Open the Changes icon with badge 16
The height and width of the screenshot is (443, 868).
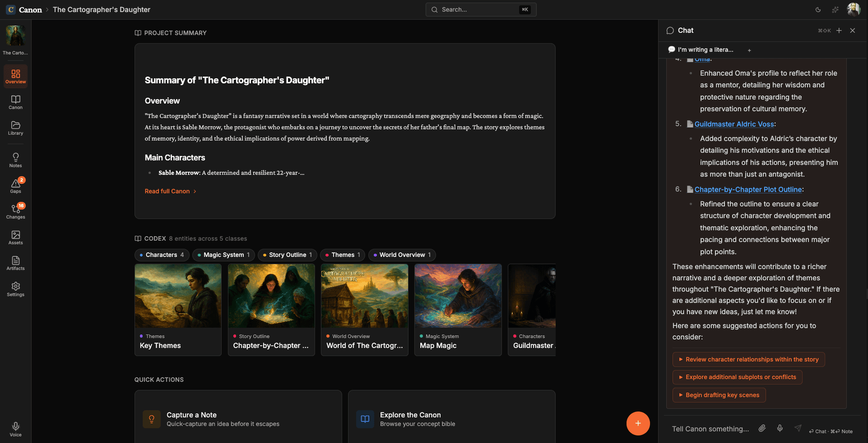15,211
